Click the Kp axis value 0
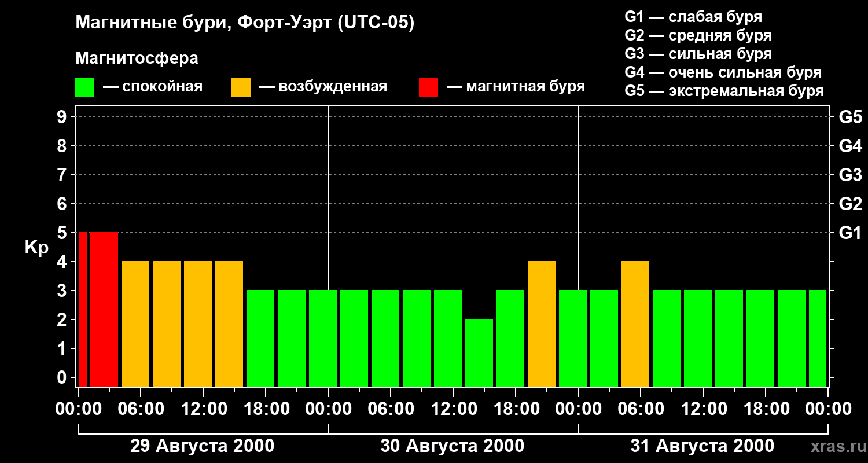 pyautogui.click(x=63, y=377)
